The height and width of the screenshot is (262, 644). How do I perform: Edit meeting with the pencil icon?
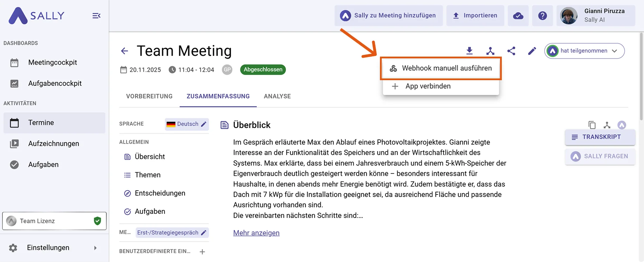532,51
